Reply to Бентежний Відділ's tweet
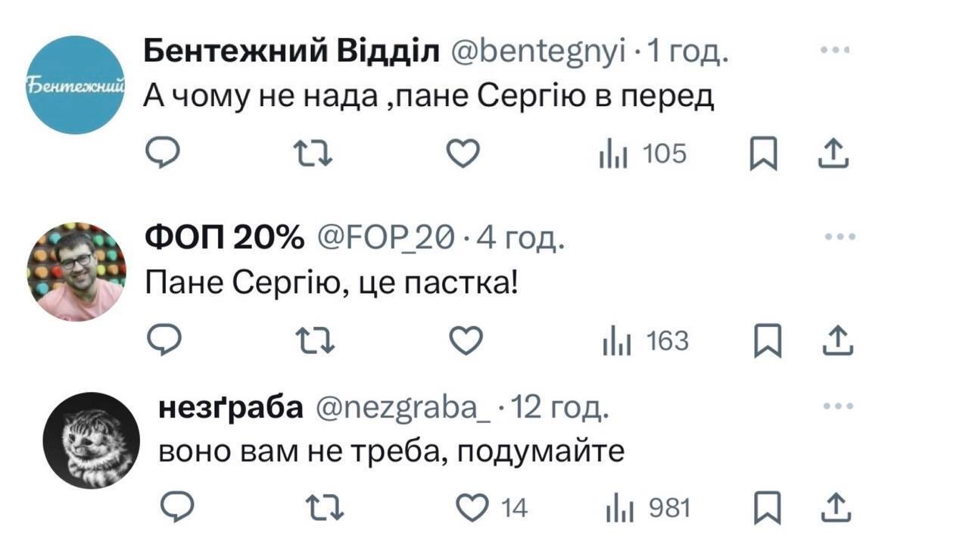 point(160,154)
